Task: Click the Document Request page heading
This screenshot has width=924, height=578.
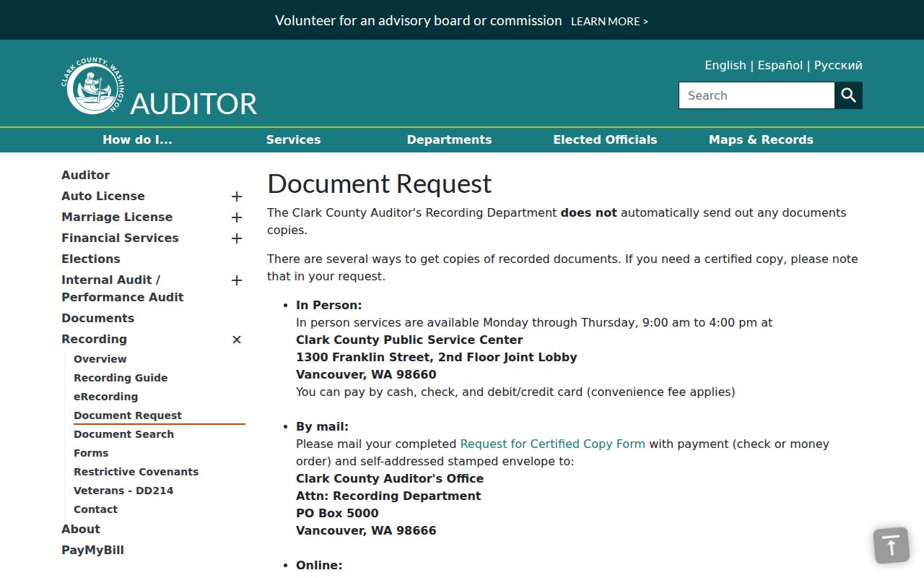Action: 379,184
